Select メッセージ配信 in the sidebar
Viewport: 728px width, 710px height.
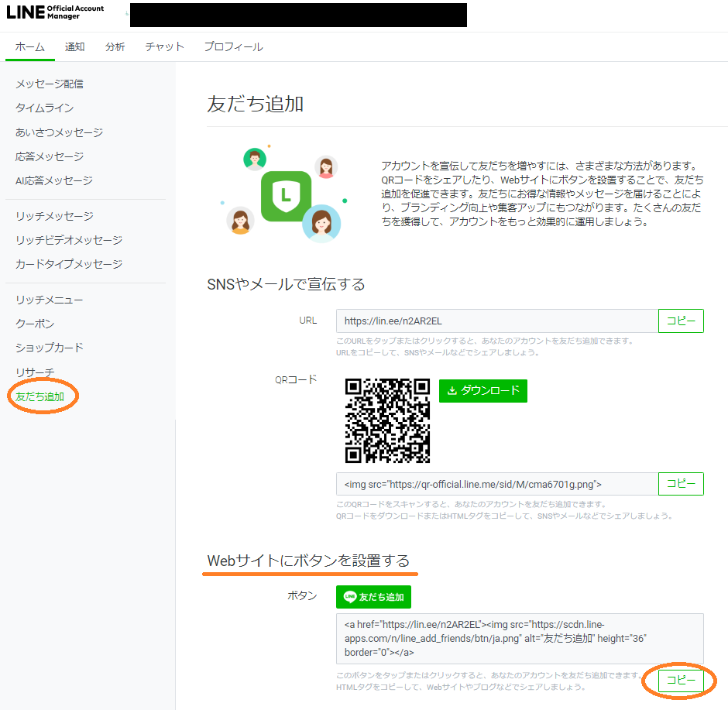(x=50, y=84)
